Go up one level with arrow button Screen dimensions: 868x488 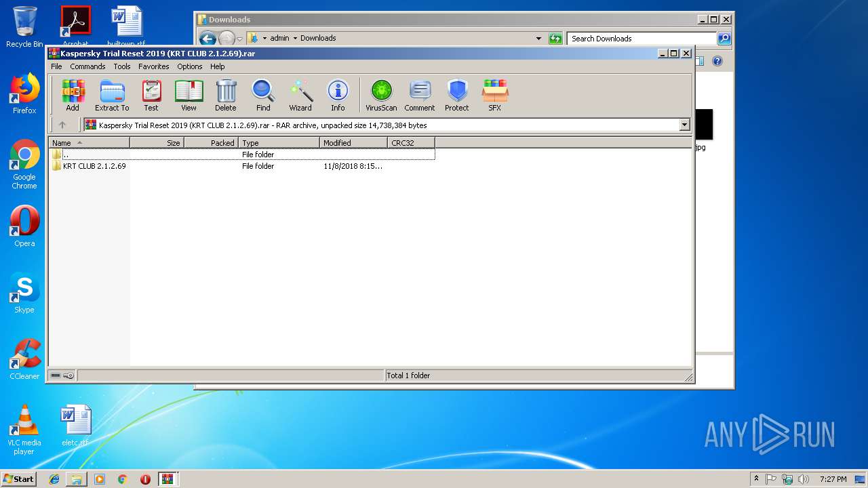(62, 125)
